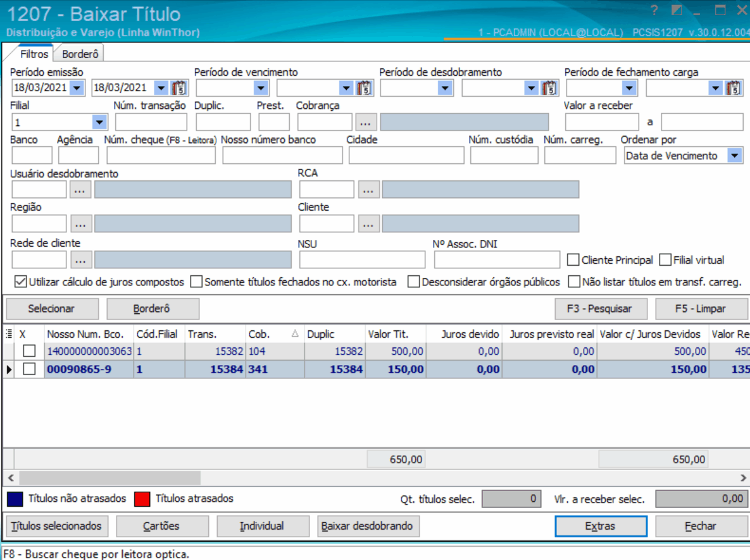Expand the Filial dropdown
Viewport: 750px width, 560px height.
(x=99, y=122)
